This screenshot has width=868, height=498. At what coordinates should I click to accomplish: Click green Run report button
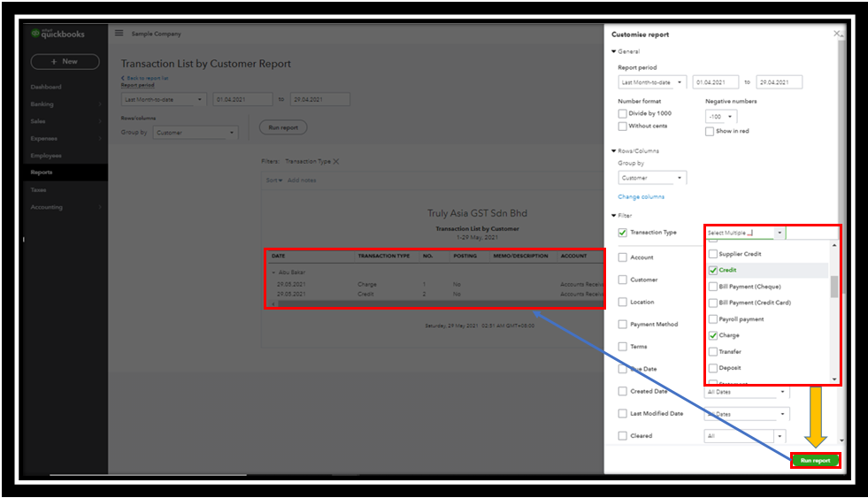tap(815, 460)
